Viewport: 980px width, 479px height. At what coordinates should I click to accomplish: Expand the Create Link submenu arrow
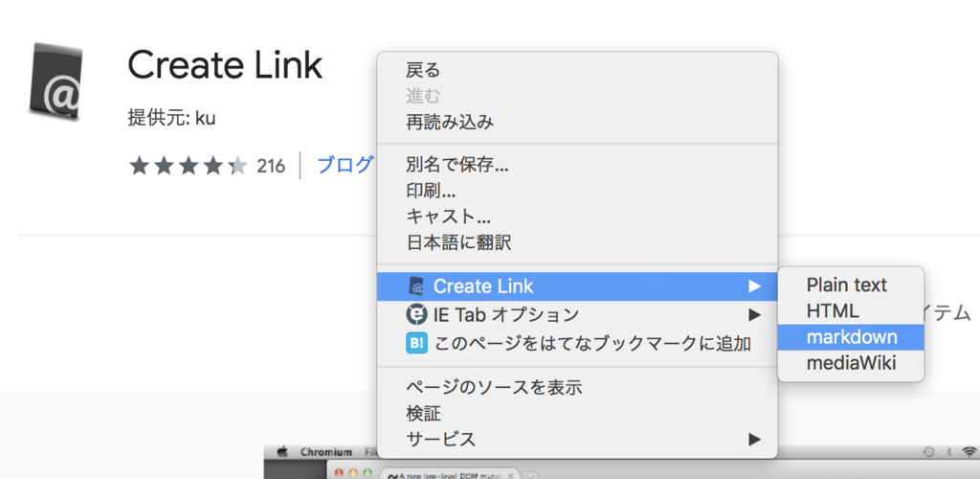point(754,286)
